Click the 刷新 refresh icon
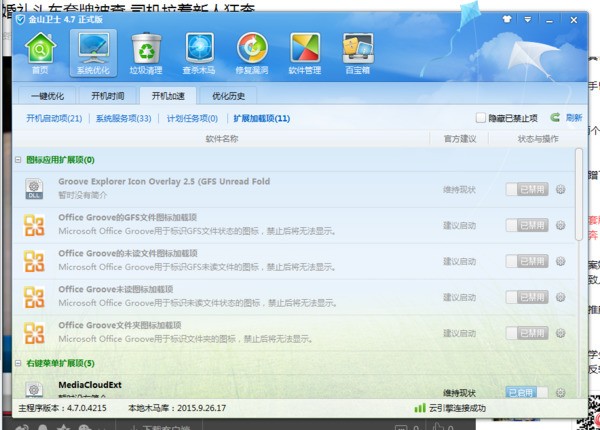This screenshot has height=430, width=600. 555,117
